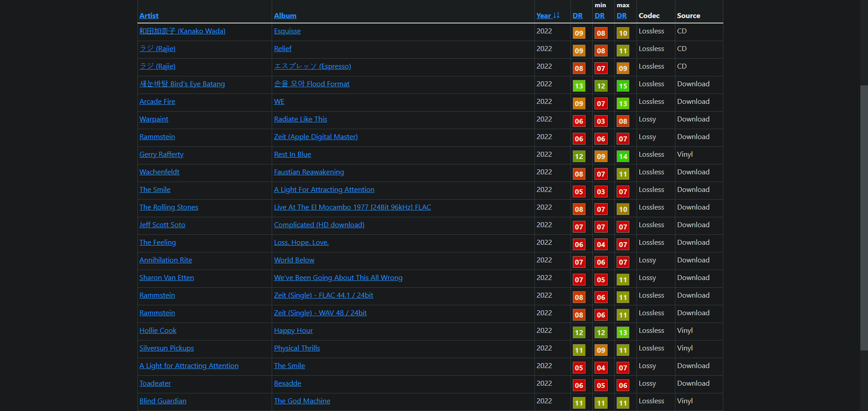This screenshot has width=868, height=411.
Task: Open the Gerry Rafferty artist link
Action: click(x=161, y=154)
